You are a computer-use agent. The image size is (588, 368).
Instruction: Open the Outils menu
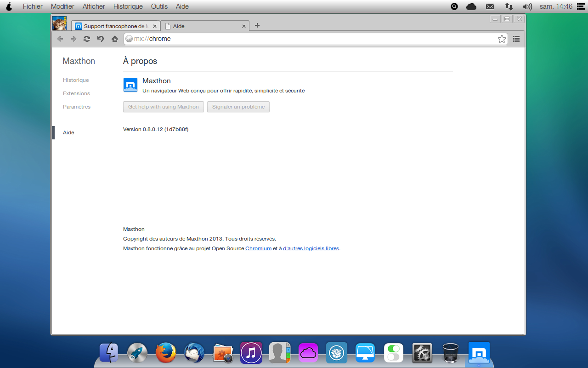point(159,6)
